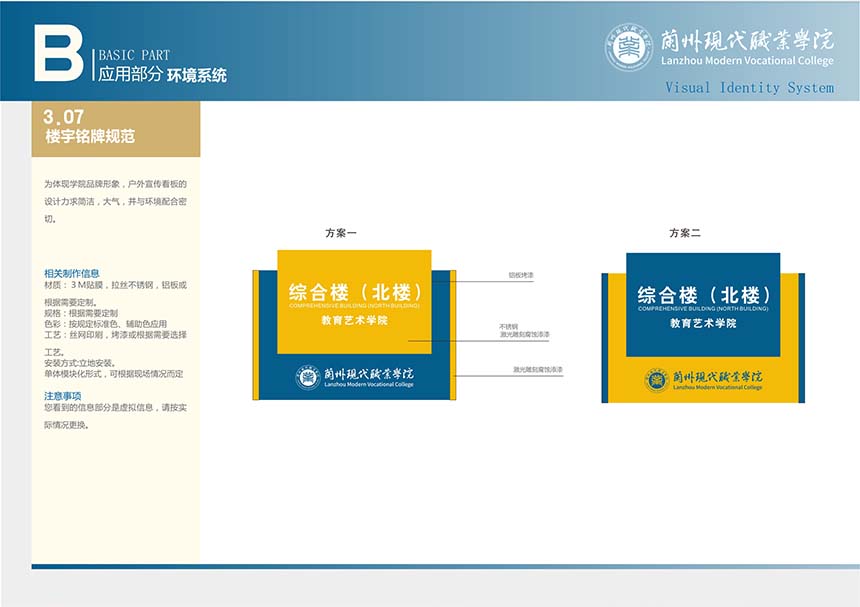Click the BASIC PART header text
This screenshot has width=860, height=607.
pyautogui.click(x=134, y=56)
